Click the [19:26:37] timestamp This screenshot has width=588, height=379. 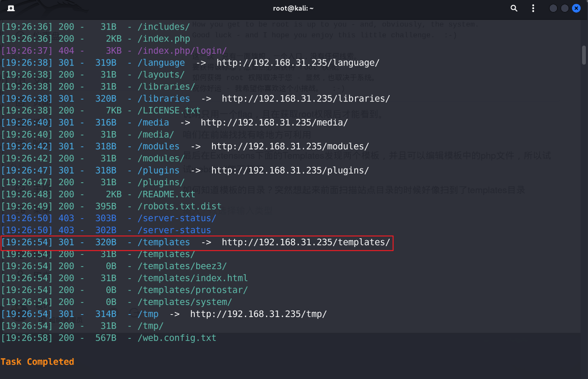click(27, 51)
